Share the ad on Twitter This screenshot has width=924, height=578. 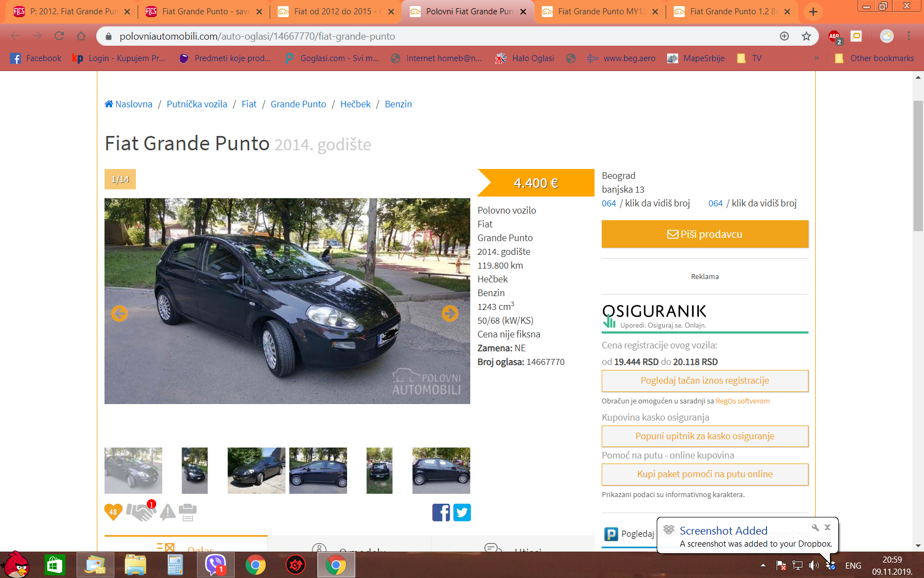[462, 512]
